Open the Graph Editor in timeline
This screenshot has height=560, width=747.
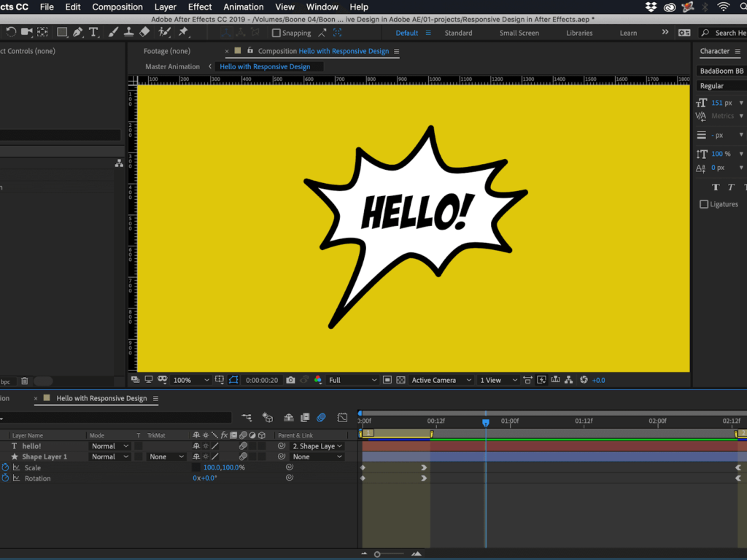(342, 418)
